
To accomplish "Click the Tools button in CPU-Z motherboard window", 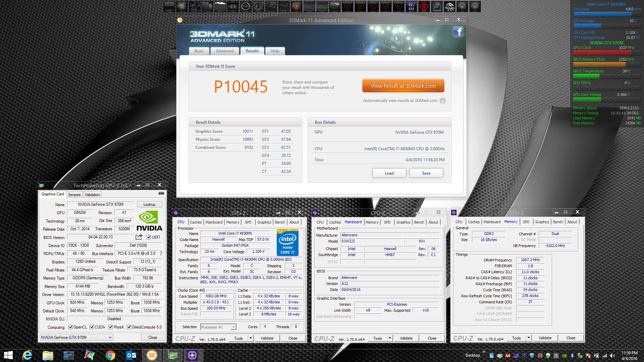I will click(x=378, y=338).
